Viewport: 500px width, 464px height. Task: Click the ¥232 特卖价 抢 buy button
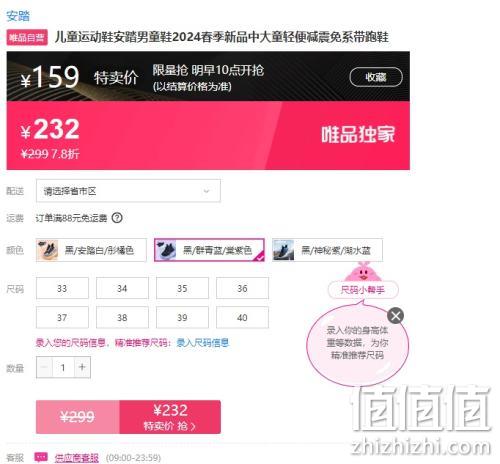point(170,417)
